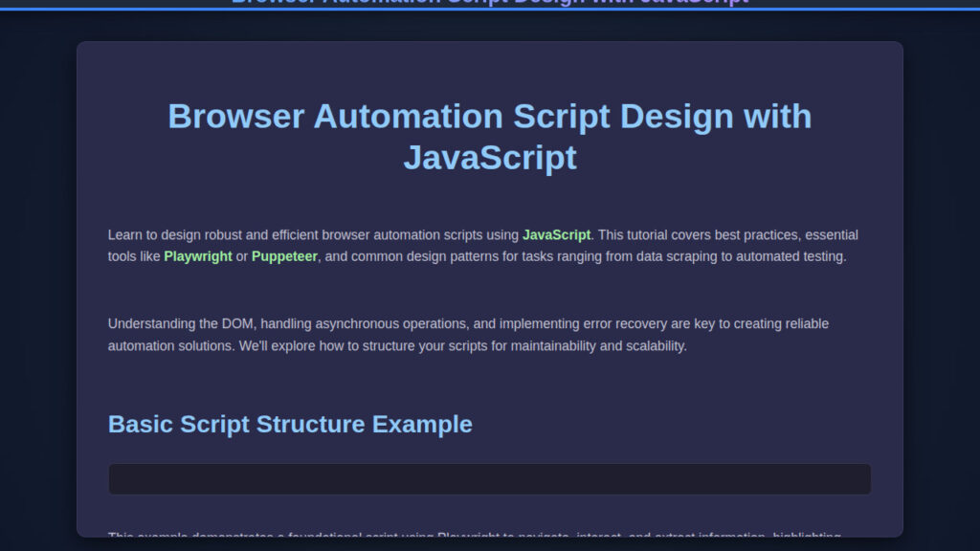The image size is (980, 551).
Task: Select the Playwright highlighted term
Action: click(197, 256)
